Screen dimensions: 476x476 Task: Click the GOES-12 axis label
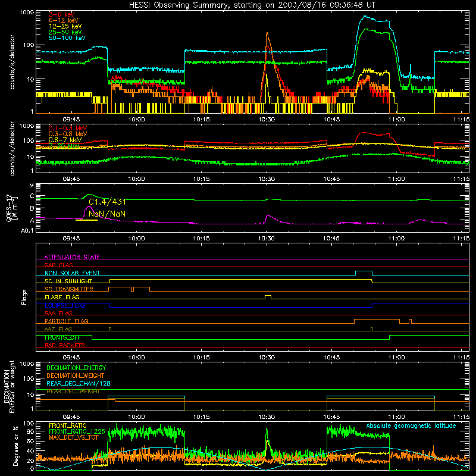[x=11, y=208]
